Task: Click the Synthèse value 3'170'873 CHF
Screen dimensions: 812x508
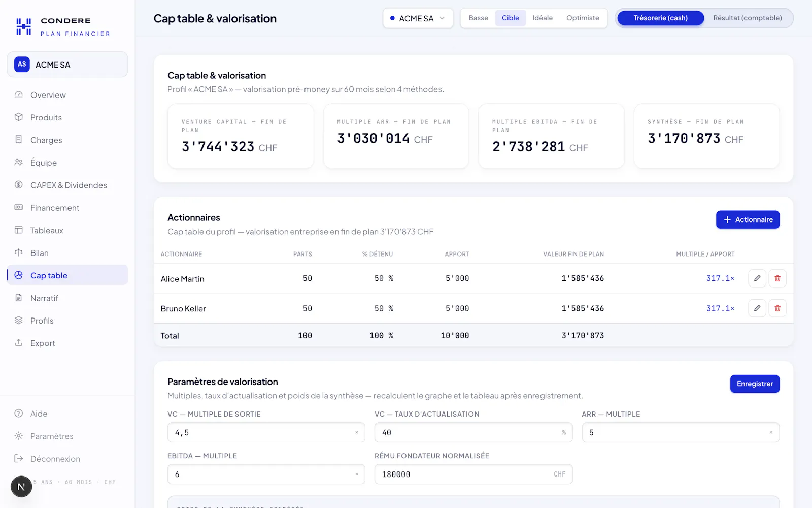Action: (x=695, y=139)
